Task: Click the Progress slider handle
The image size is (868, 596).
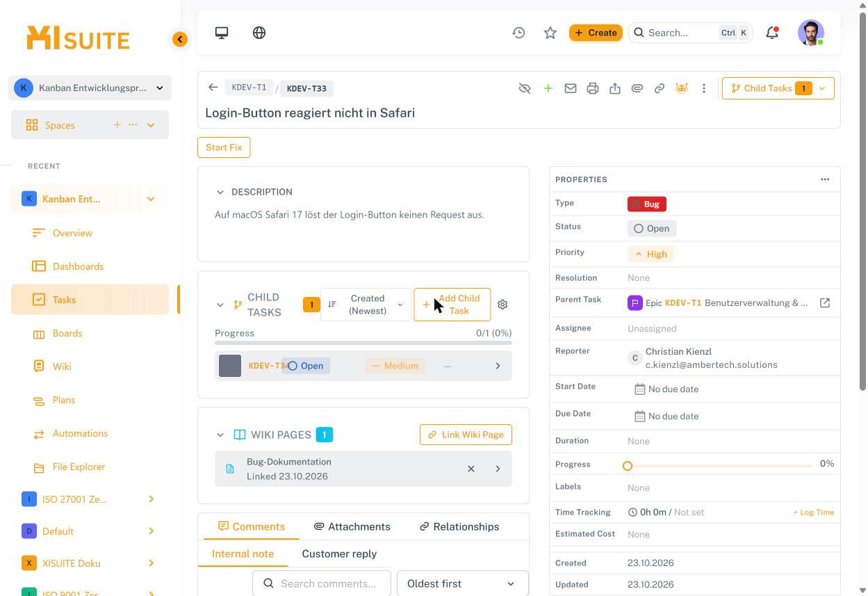Action: click(628, 465)
